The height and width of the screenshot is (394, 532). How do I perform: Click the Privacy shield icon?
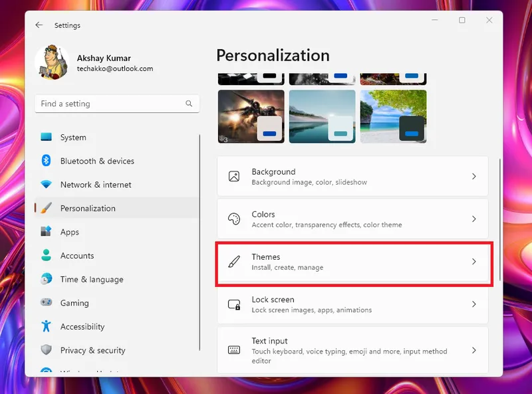point(46,349)
